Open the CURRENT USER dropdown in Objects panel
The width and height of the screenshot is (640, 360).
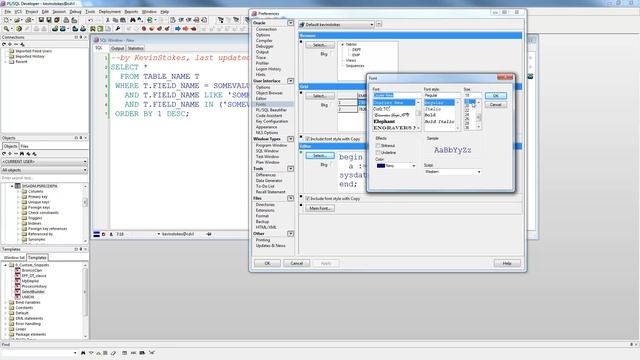coord(44,162)
